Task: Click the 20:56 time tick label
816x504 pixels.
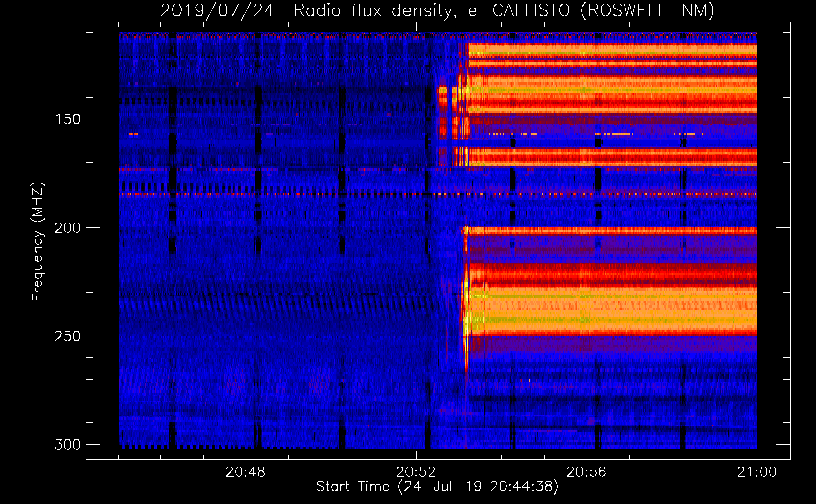Action: (587, 472)
